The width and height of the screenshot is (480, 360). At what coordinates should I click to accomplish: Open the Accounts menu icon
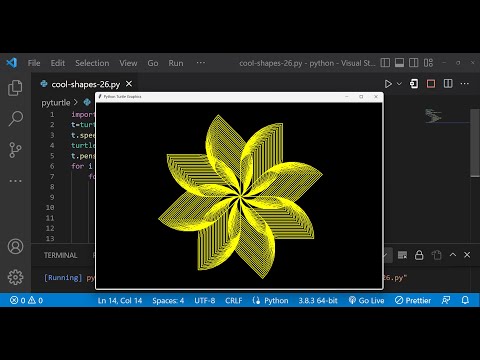pyautogui.click(x=15, y=246)
